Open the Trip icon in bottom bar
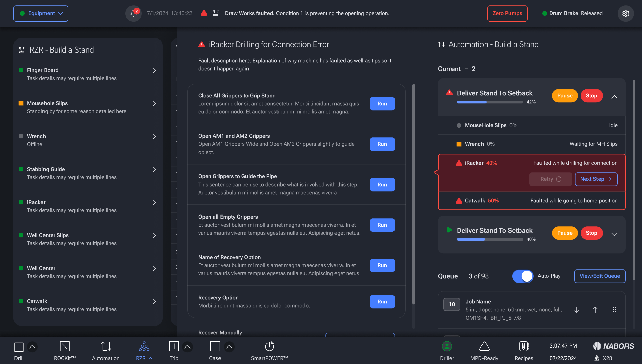Viewport: 642px width, 364px height. pyautogui.click(x=174, y=346)
